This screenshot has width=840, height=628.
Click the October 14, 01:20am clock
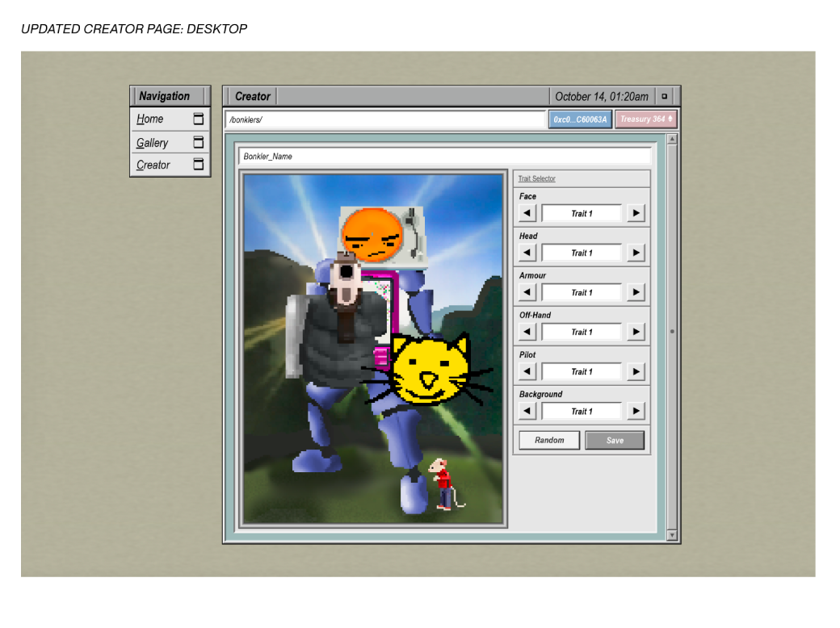pyautogui.click(x=602, y=96)
